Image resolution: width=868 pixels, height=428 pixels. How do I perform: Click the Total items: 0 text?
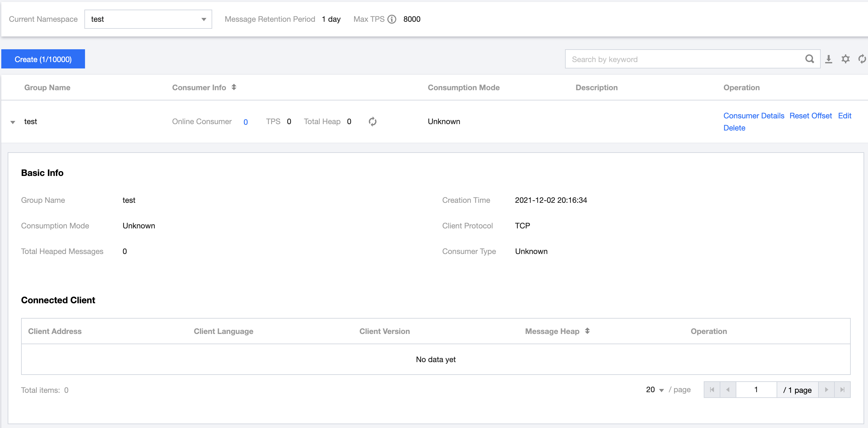click(x=45, y=390)
